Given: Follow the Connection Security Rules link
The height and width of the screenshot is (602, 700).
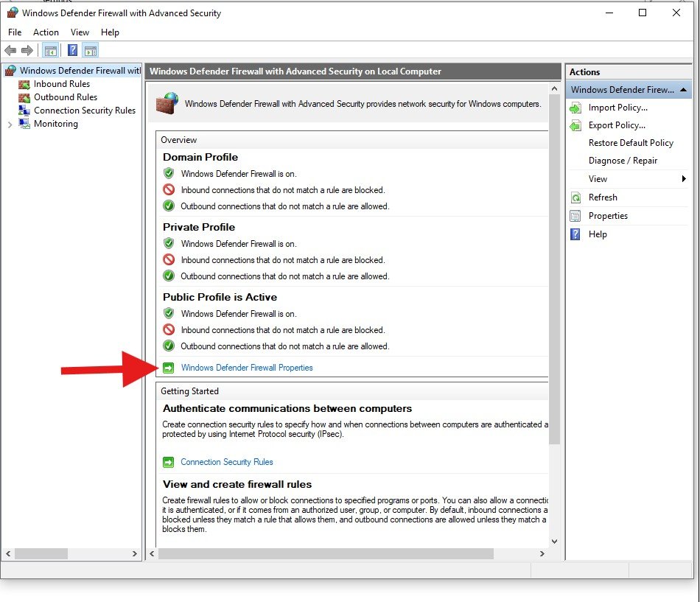Looking at the screenshot, I should click(x=227, y=462).
